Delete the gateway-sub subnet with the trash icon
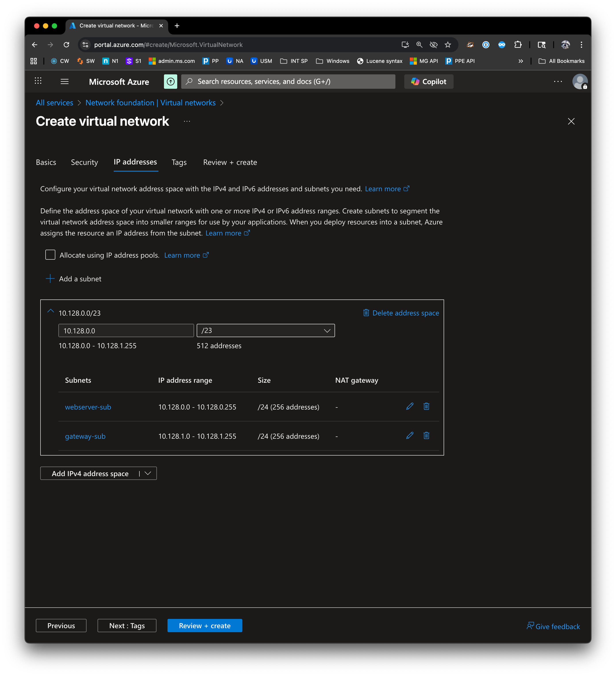This screenshot has height=676, width=616. pos(426,436)
